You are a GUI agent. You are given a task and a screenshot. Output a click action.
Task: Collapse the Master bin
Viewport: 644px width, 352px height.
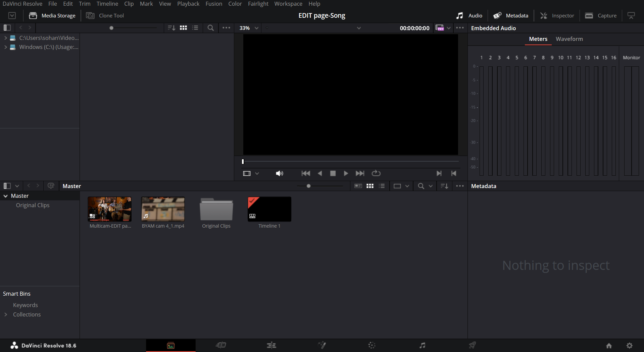click(x=6, y=196)
